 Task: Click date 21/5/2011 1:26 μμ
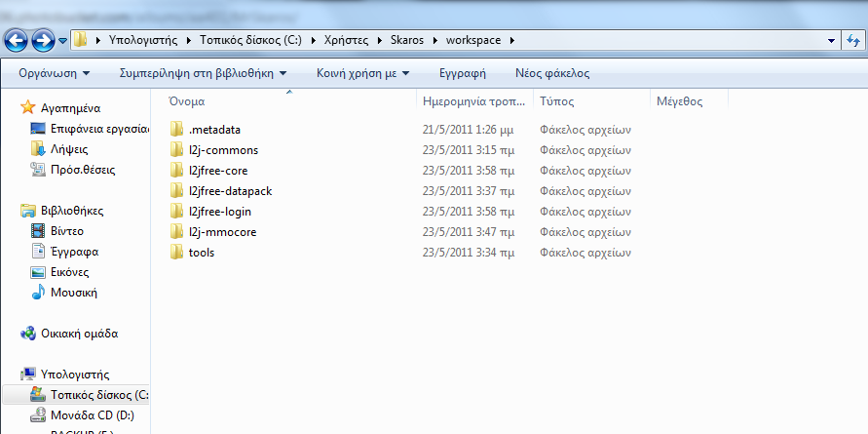[x=469, y=130]
